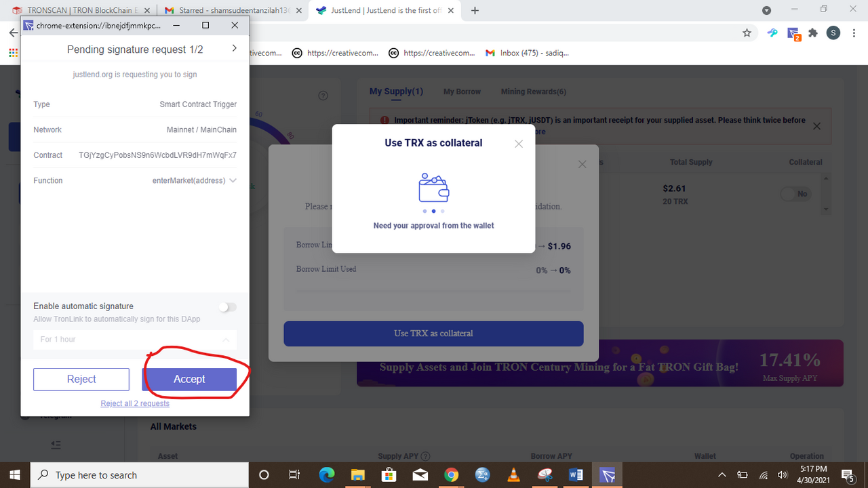
Task: Dismiss the important reminder banner
Action: pyautogui.click(x=816, y=126)
